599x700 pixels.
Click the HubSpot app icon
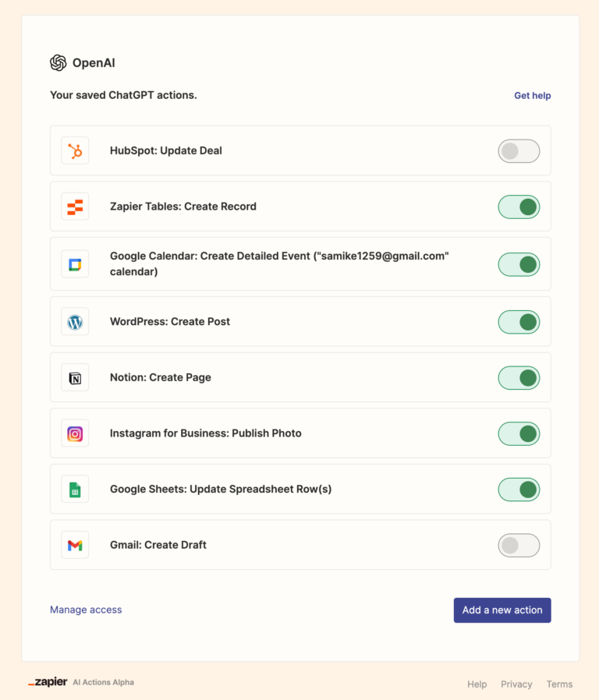[x=75, y=150]
